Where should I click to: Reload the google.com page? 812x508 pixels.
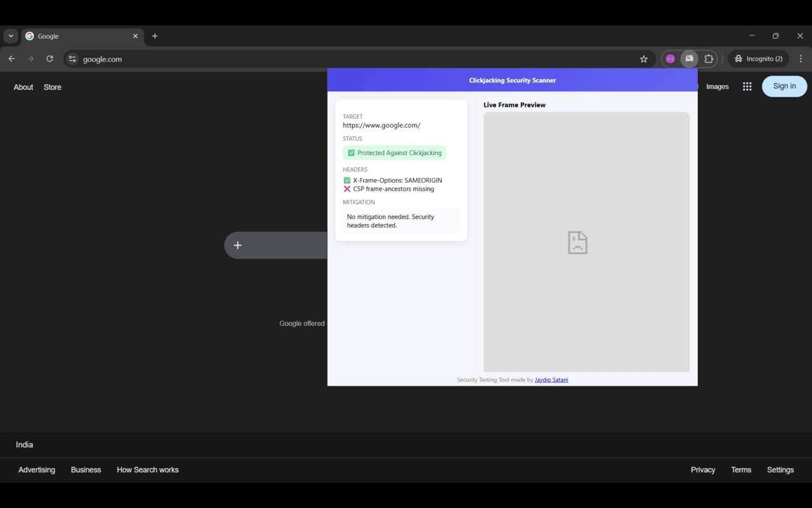(x=49, y=59)
